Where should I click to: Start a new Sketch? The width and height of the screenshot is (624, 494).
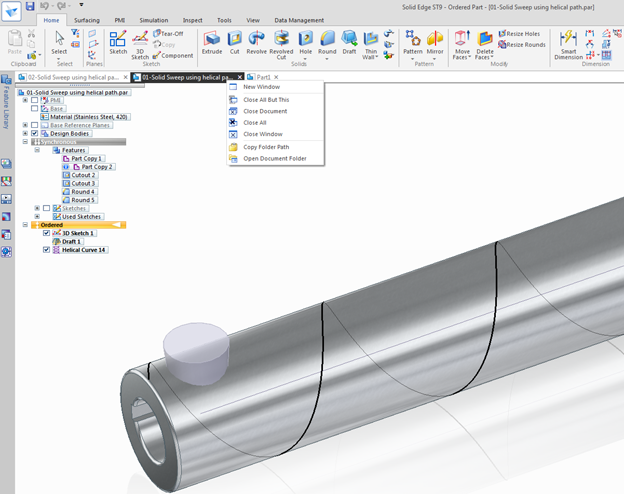pyautogui.click(x=118, y=43)
